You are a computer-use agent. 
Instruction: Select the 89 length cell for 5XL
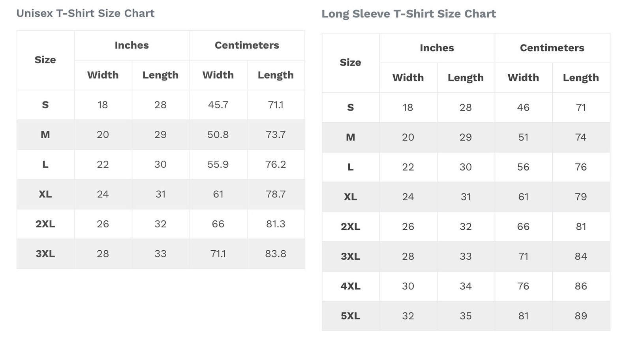click(581, 316)
